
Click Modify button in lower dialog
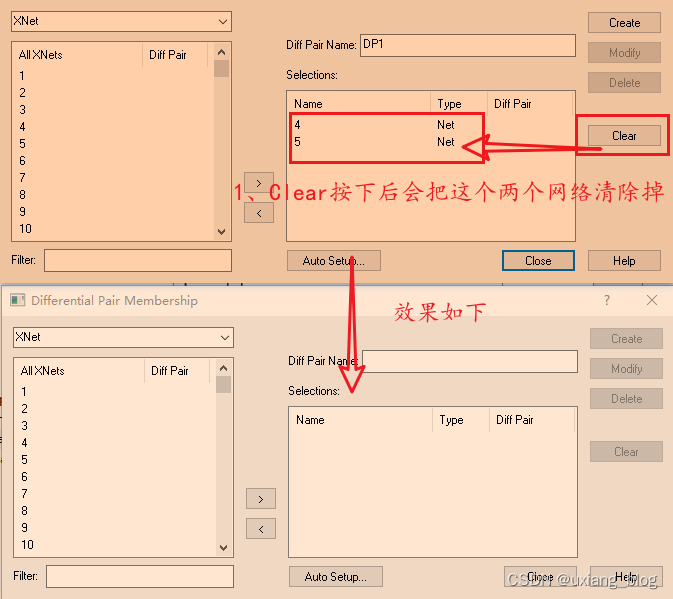tap(626, 369)
